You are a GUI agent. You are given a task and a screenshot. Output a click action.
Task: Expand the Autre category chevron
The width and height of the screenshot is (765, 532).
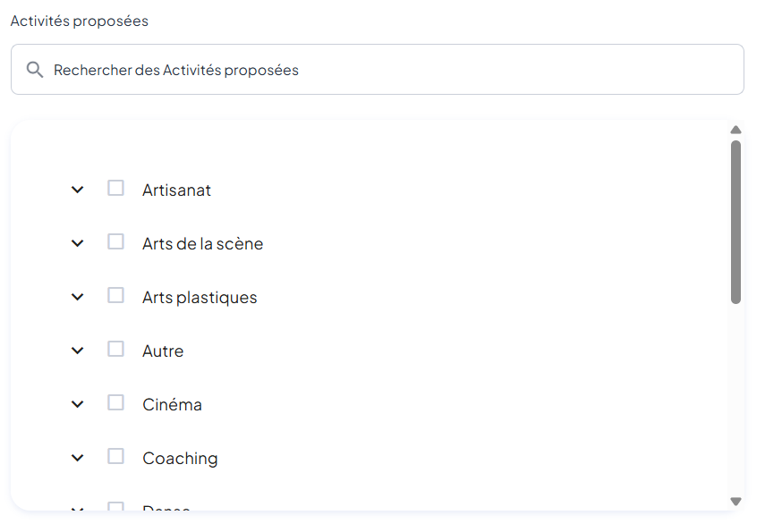pos(78,350)
